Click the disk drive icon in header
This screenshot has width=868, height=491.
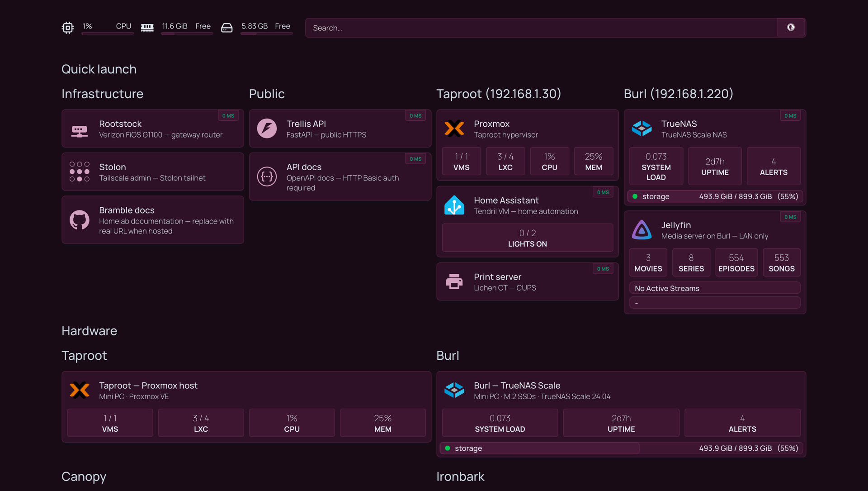pos(227,28)
